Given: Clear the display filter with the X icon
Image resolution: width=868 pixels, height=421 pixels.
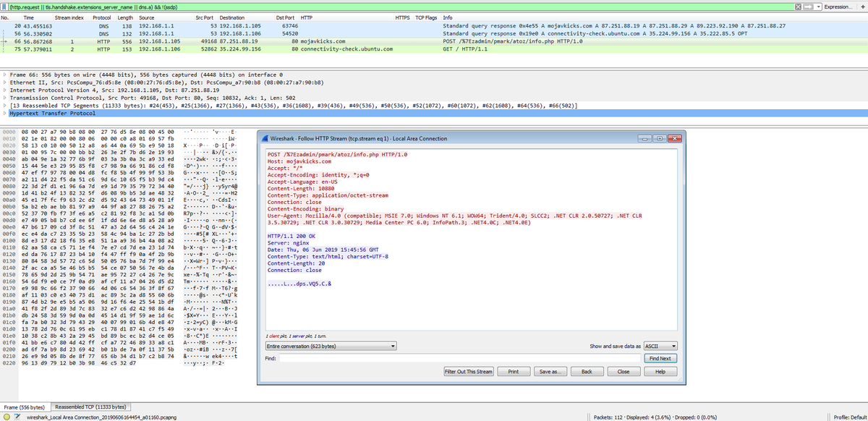Looking at the screenshot, I should click(799, 6).
